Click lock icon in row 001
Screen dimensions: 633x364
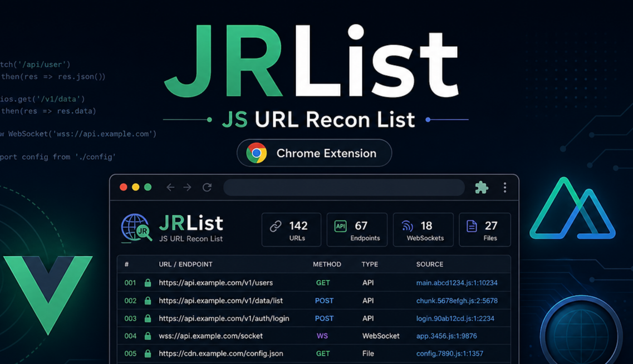click(148, 283)
